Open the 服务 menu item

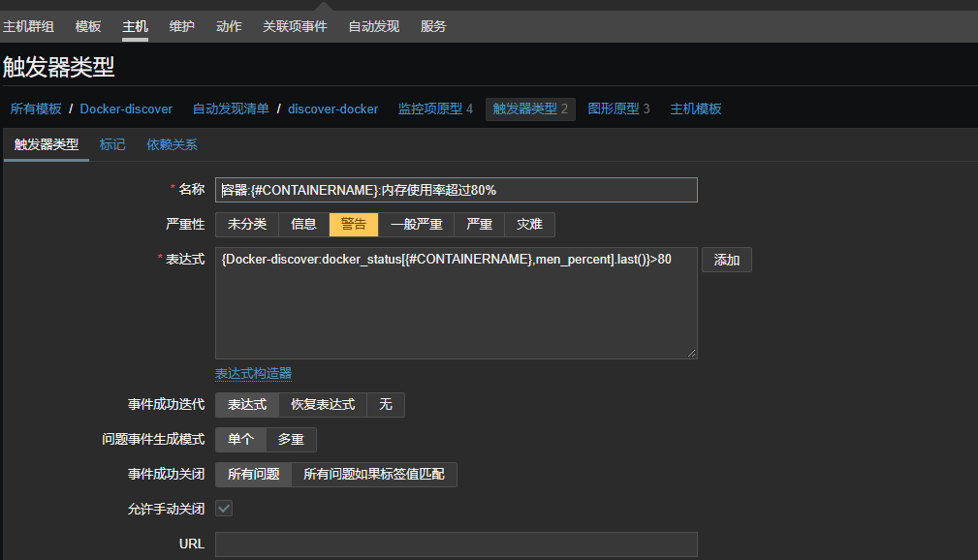click(x=433, y=26)
